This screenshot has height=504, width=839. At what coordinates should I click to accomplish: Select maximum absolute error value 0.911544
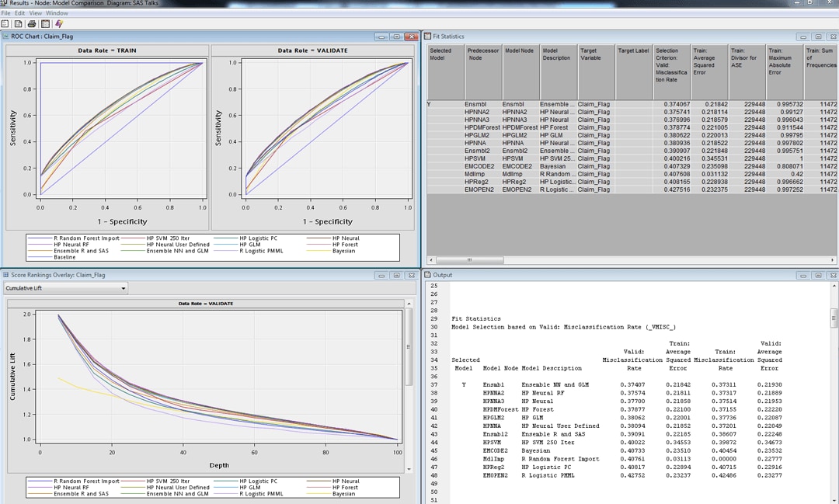pos(785,128)
